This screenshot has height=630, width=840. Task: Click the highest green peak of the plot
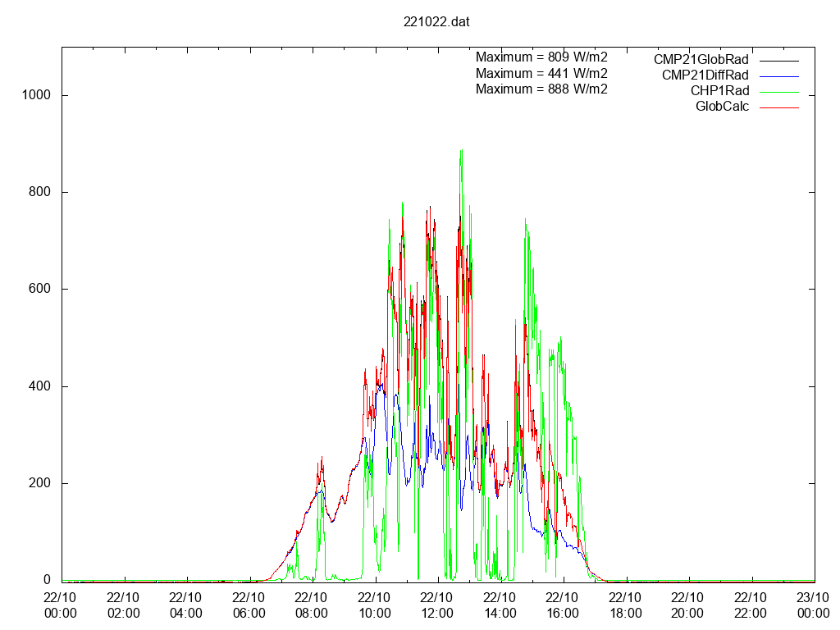tap(461, 152)
